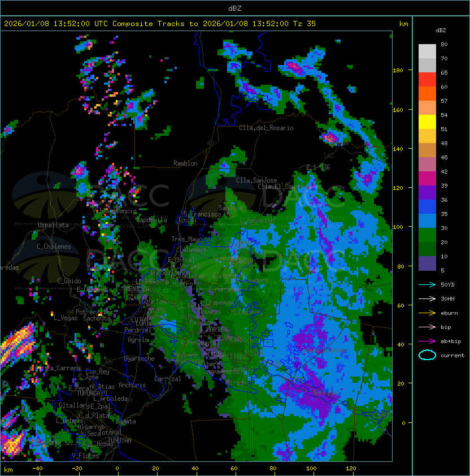Image resolution: width=470 pixels, height=476 pixels.
Task: Select the magenta swatch in dBZ legend
Action: click(427, 178)
